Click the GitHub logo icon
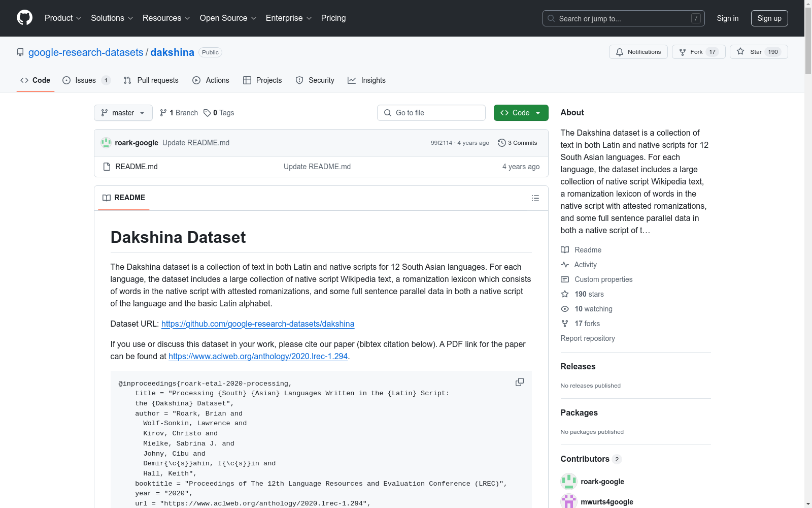 (x=24, y=18)
